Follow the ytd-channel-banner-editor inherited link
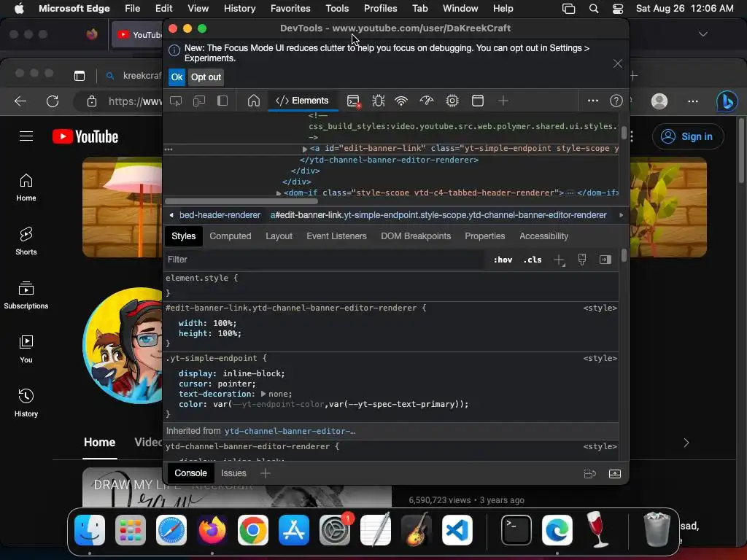The height and width of the screenshot is (560, 747). (290, 431)
